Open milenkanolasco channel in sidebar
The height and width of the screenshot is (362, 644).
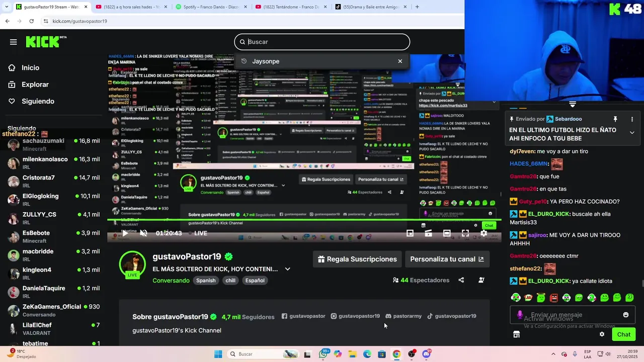[x=53, y=163]
